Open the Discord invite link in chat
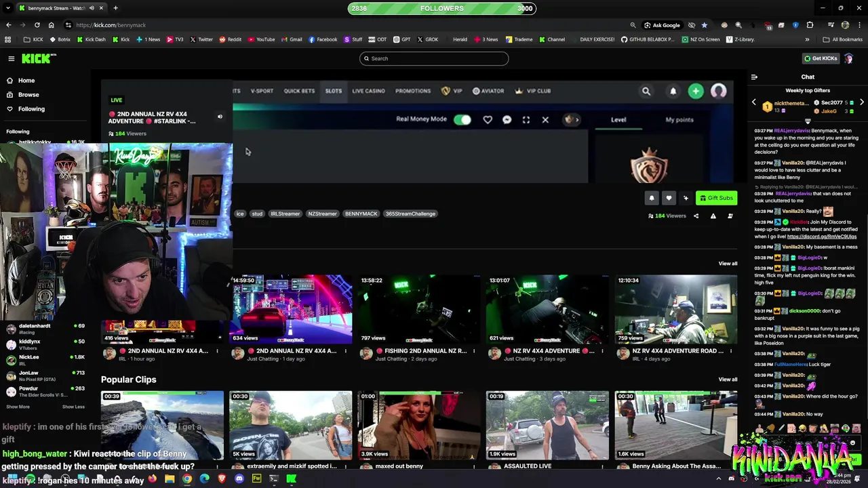This screenshot has height=488, width=868. click(822, 237)
